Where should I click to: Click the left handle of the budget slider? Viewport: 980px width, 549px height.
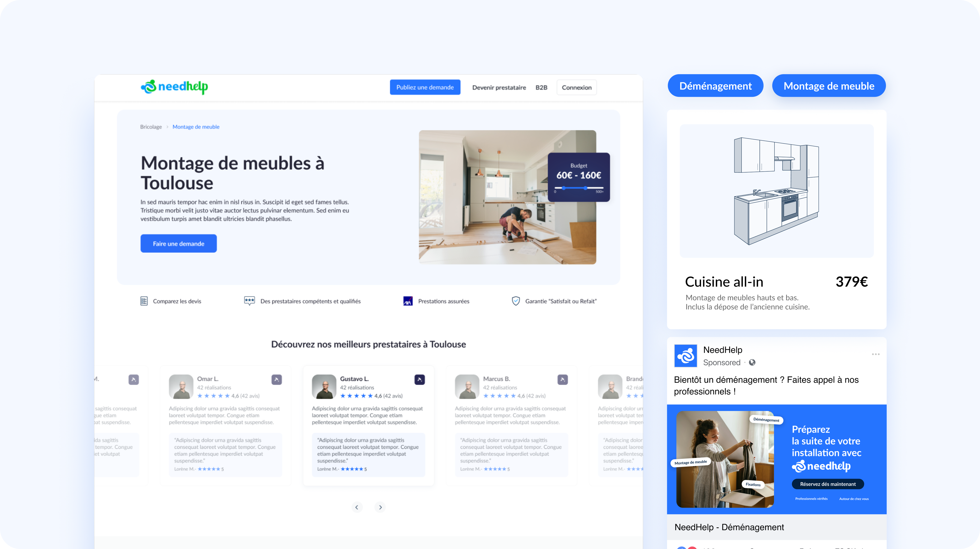564,188
